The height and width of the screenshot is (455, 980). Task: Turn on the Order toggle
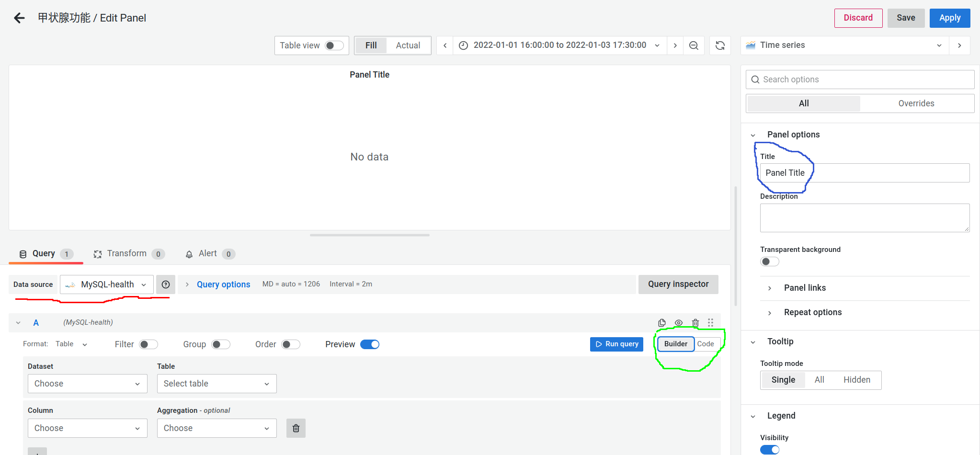tap(291, 344)
